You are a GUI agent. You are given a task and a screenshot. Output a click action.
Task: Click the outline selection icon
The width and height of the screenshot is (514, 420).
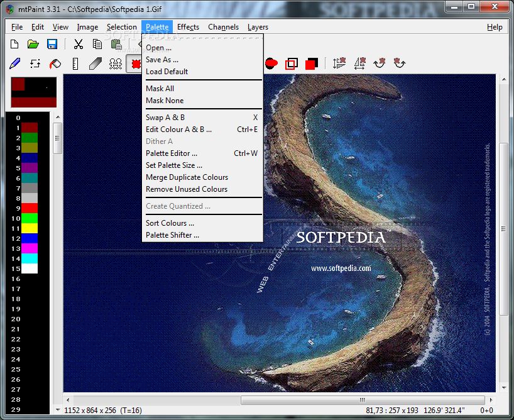click(291, 64)
